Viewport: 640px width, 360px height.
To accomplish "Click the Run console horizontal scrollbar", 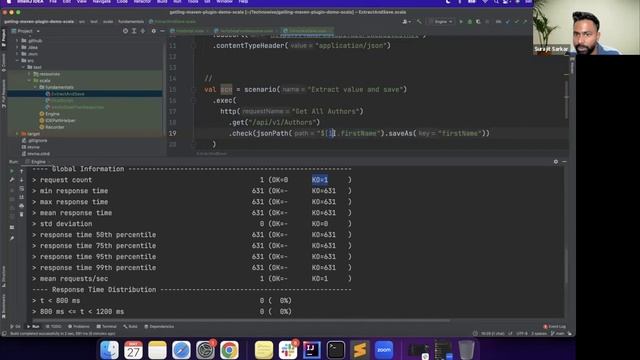I will pyautogui.click(x=241, y=320).
